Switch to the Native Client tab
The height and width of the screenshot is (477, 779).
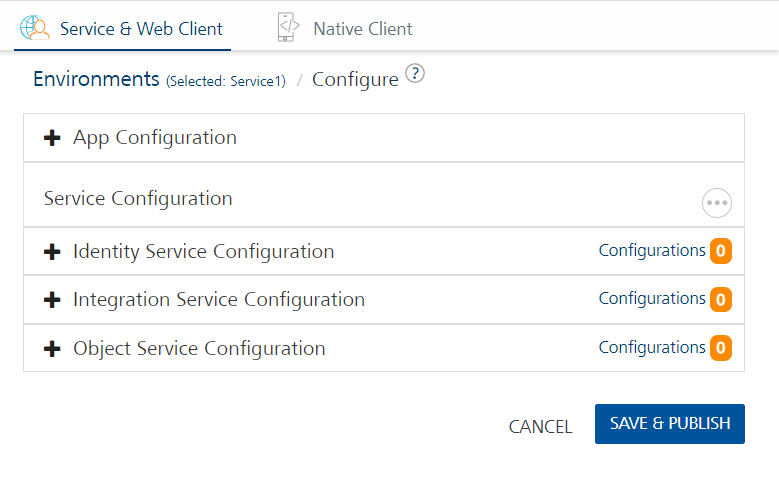[362, 28]
